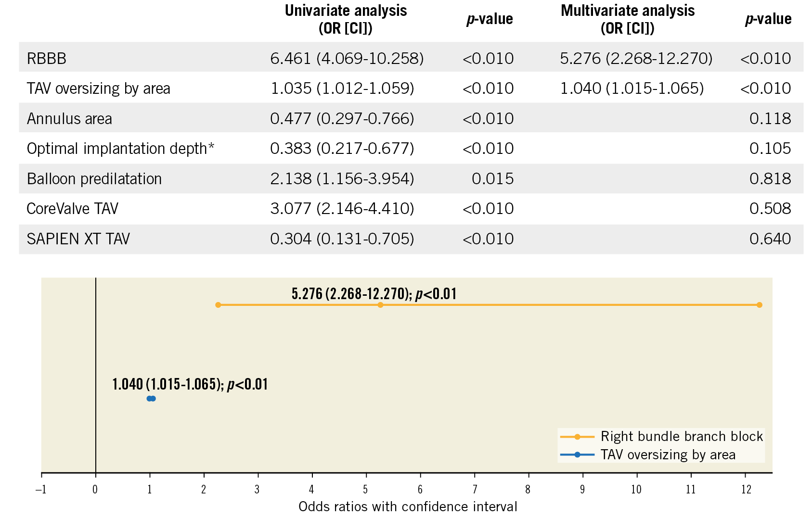The image size is (812, 517).
Task: Select the Univariate analysis column header
Action: (346, 19)
